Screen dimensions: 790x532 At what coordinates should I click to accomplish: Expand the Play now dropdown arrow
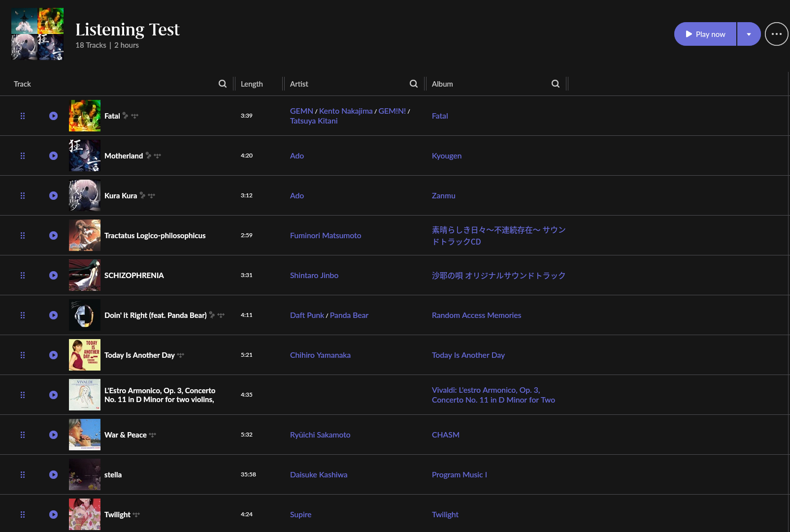749,34
